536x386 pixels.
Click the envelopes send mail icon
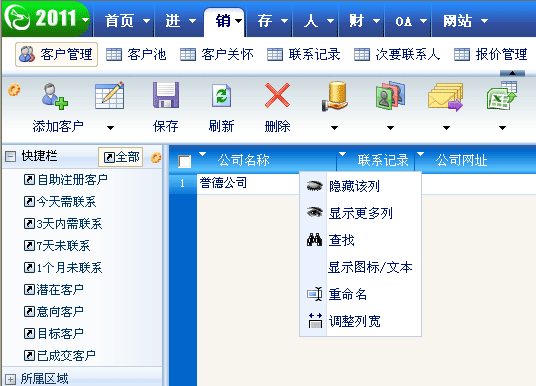point(445,97)
